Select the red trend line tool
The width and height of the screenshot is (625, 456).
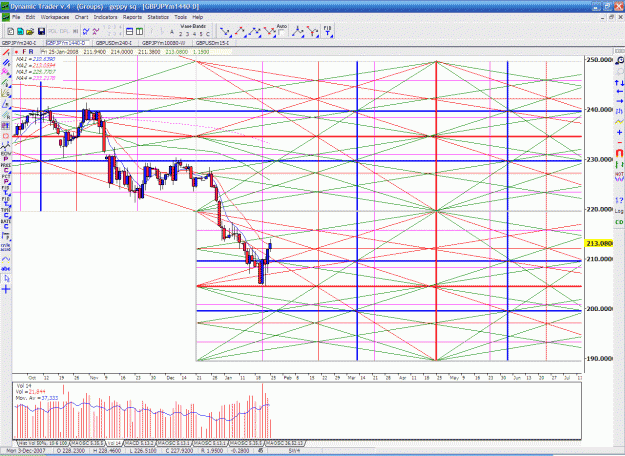(6, 53)
